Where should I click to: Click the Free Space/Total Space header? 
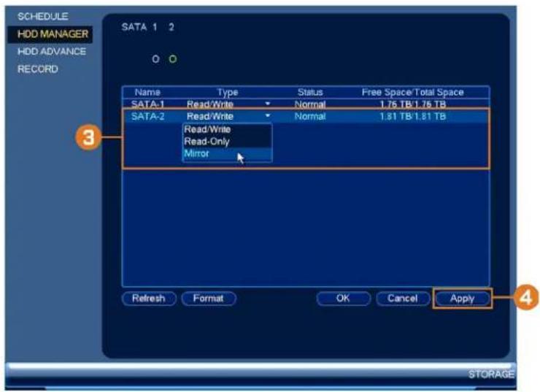[x=412, y=92]
